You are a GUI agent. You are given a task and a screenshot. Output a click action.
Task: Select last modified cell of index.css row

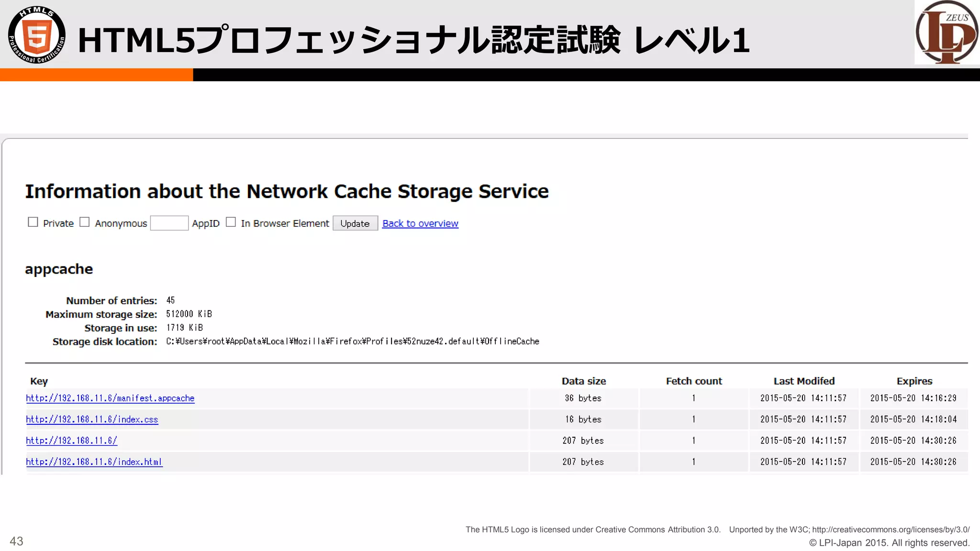803,419
